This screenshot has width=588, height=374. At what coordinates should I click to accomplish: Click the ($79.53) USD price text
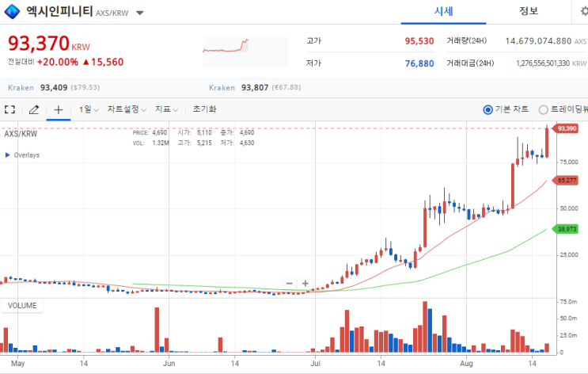[x=85, y=87]
